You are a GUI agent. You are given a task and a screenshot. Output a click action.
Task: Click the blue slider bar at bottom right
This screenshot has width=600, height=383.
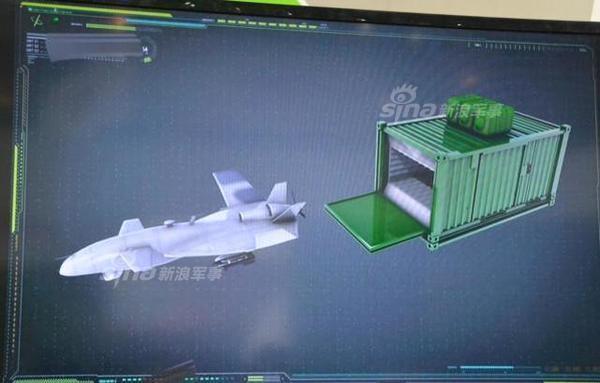click(x=487, y=367)
